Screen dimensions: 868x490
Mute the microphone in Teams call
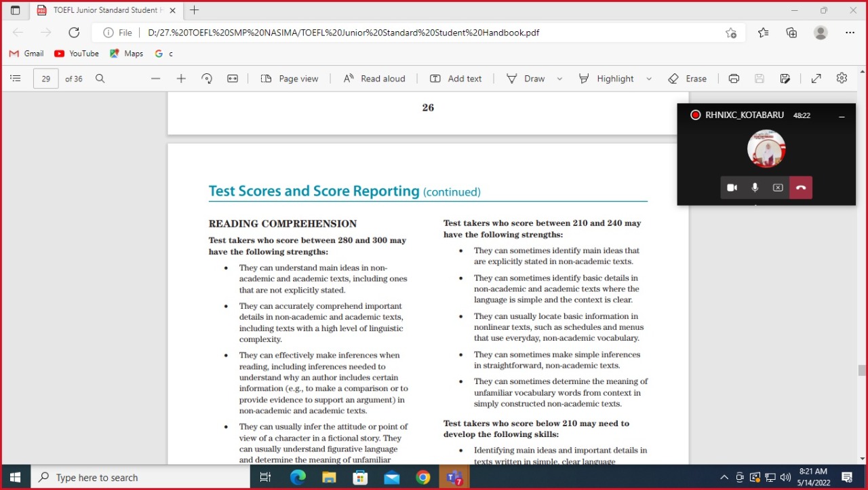755,188
